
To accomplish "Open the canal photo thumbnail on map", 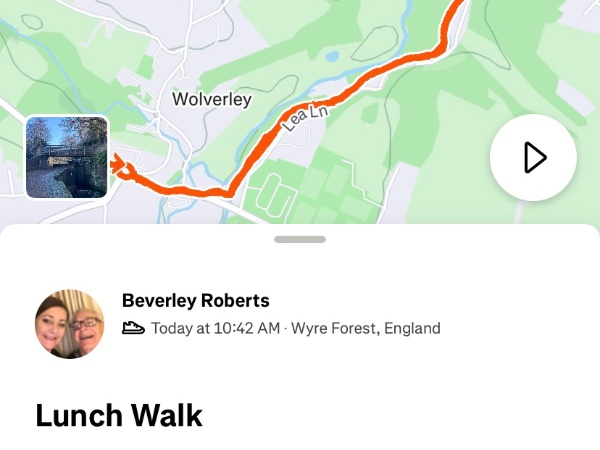I will [x=66, y=157].
